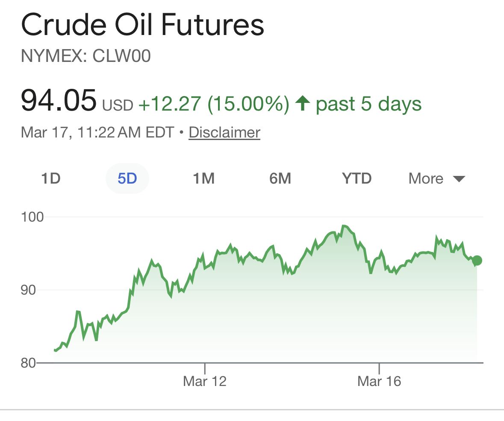The height and width of the screenshot is (421, 504).
Task: Select the YTD range tab
Action: [357, 178]
